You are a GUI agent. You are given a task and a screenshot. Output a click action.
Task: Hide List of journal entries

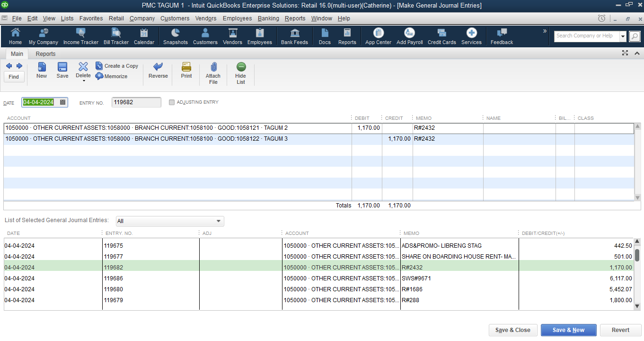pyautogui.click(x=241, y=73)
